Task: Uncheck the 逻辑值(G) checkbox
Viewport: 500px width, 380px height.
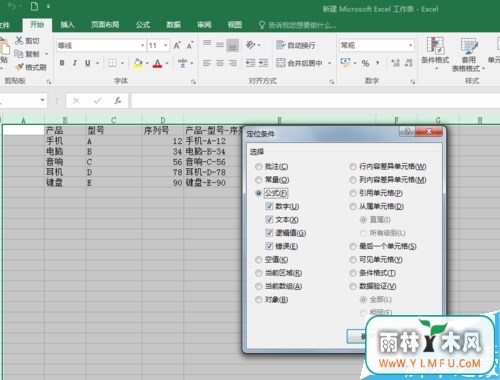Action: [269, 233]
